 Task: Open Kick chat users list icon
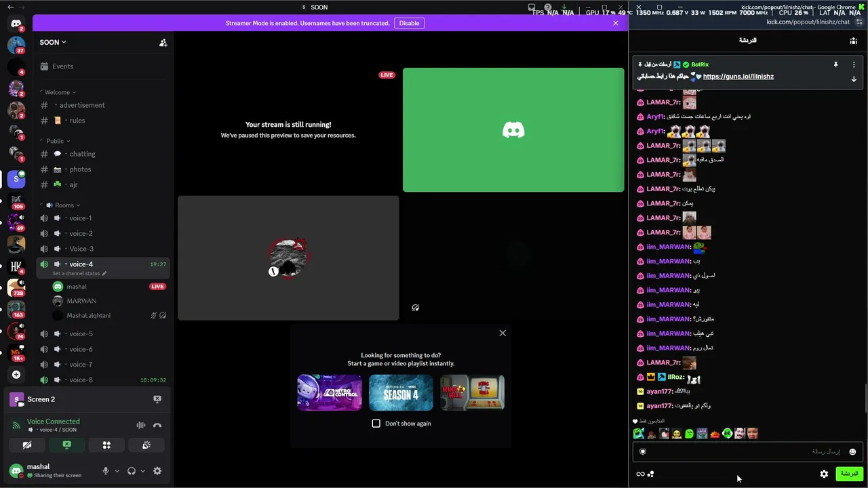pyautogui.click(x=853, y=41)
